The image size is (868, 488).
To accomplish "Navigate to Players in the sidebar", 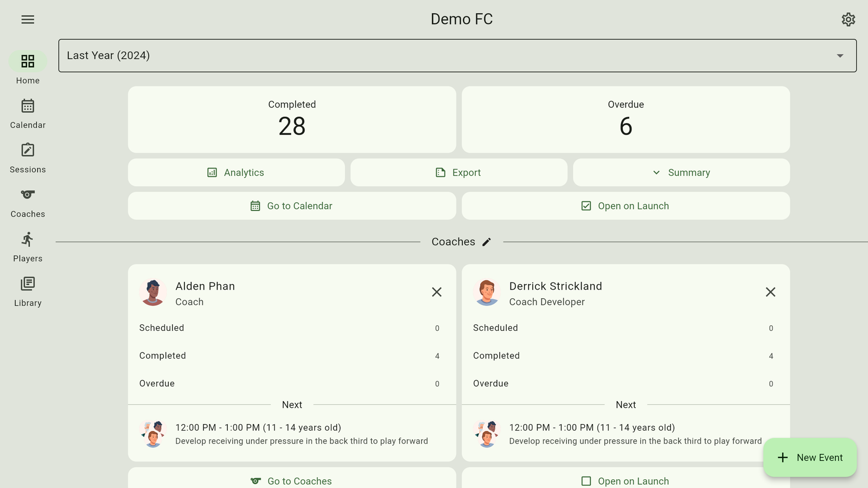I will (28, 247).
